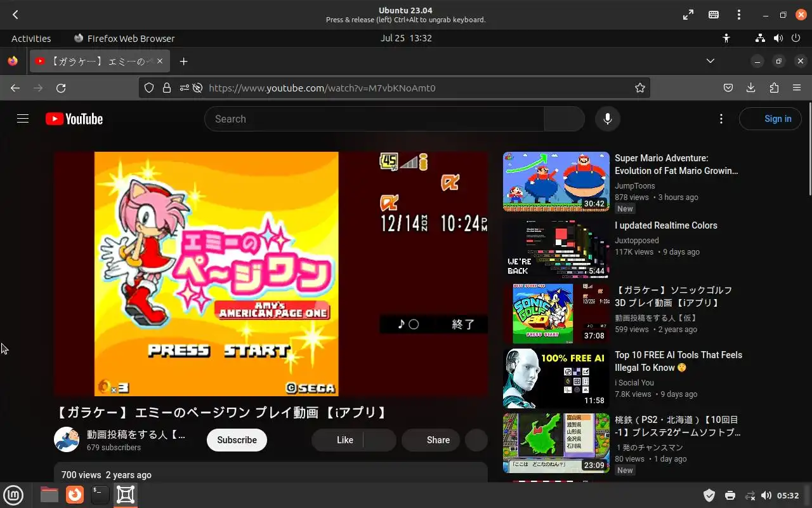Visit the i Social You channel
812x508 pixels.
click(x=634, y=383)
